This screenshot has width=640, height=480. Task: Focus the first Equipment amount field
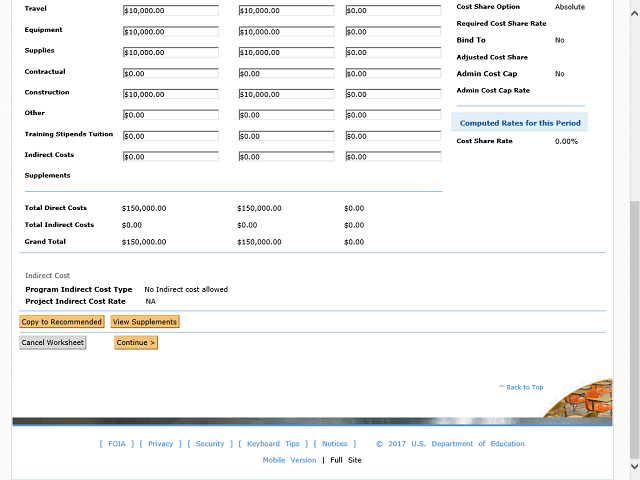coord(171,32)
